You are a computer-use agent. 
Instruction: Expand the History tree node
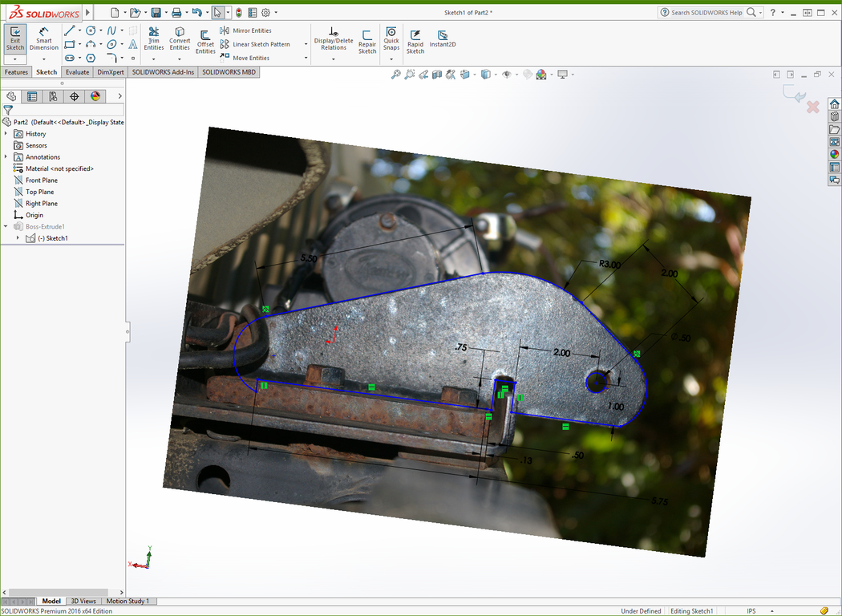click(6, 134)
